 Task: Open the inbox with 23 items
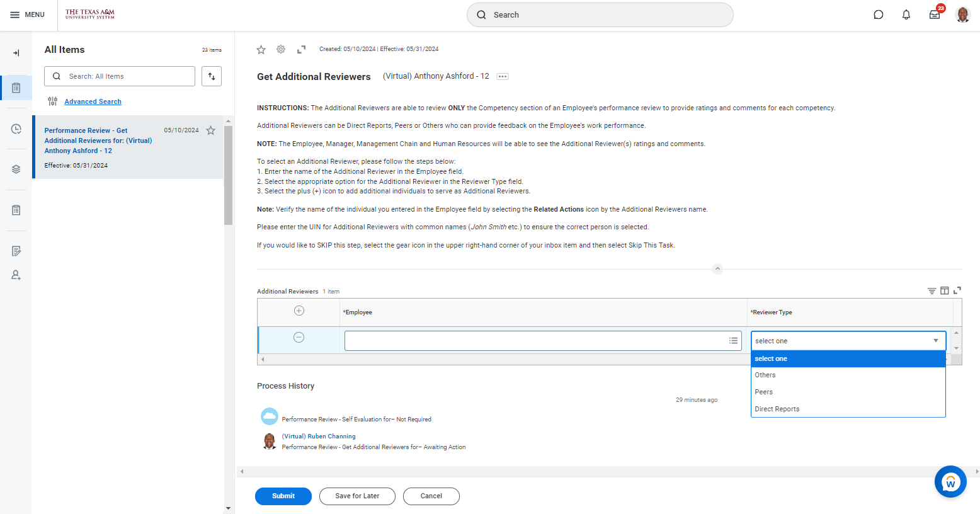[x=935, y=14]
